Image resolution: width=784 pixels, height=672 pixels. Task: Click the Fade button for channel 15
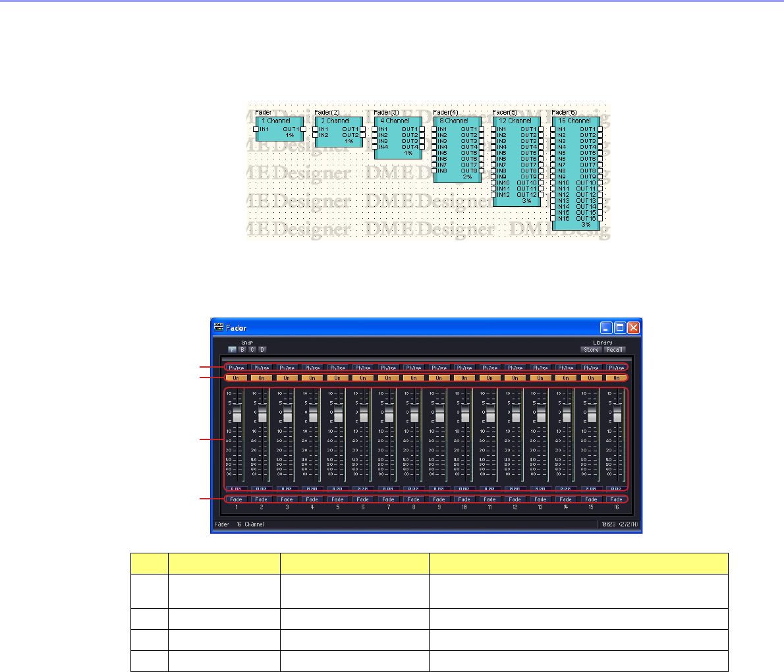[x=591, y=499]
